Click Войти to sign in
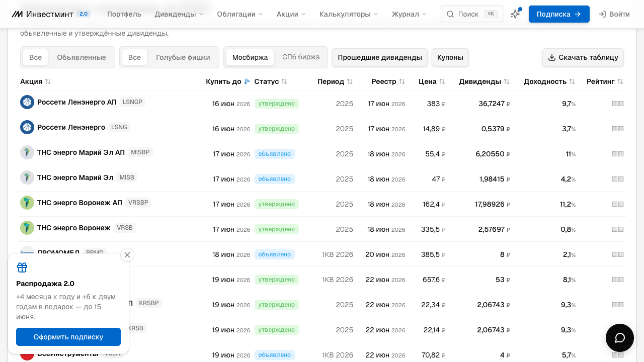Screen dimensions: 644x362 point(614,14)
